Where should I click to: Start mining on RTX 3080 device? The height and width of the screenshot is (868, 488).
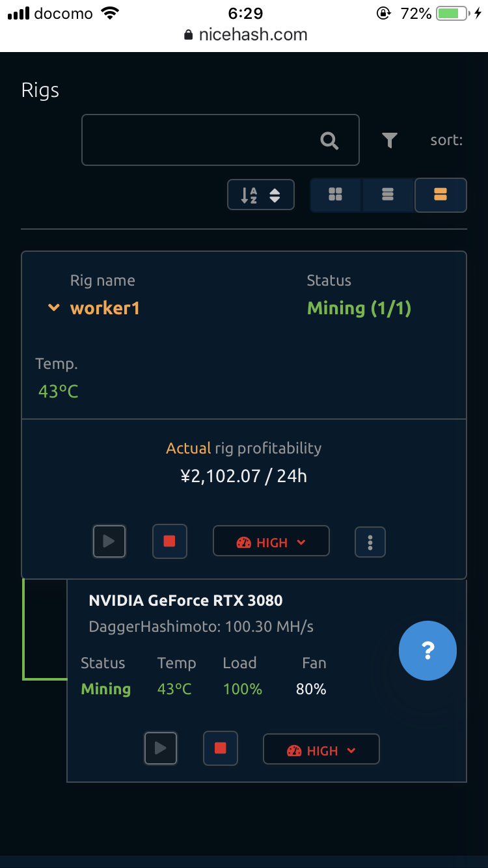click(x=161, y=748)
